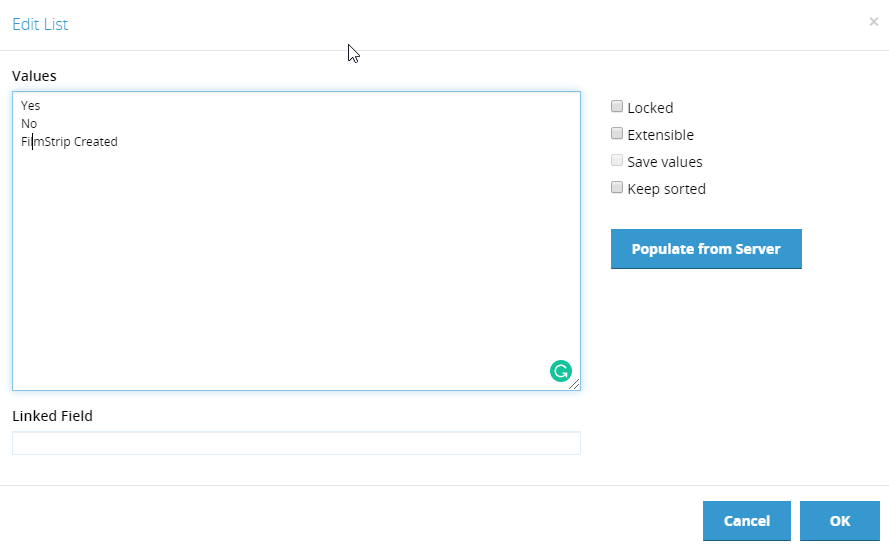Screen dimensions: 889x553
Task: Click Populate from Server button
Action: (x=706, y=249)
